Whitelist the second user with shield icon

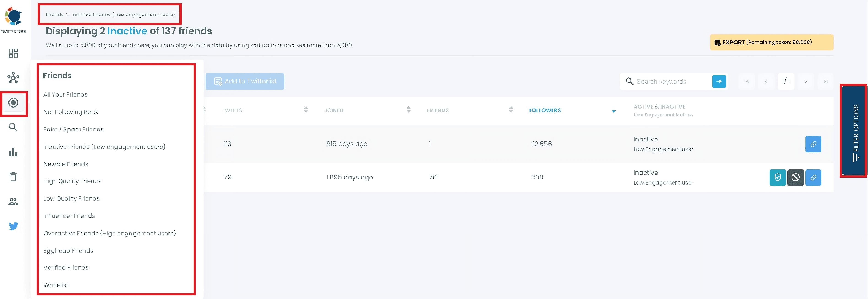[777, 177]
